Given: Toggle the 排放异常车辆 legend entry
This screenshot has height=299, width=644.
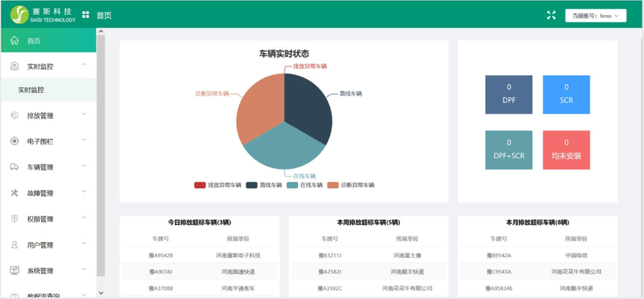Looking at the screenshot, I should coord(218,185).
